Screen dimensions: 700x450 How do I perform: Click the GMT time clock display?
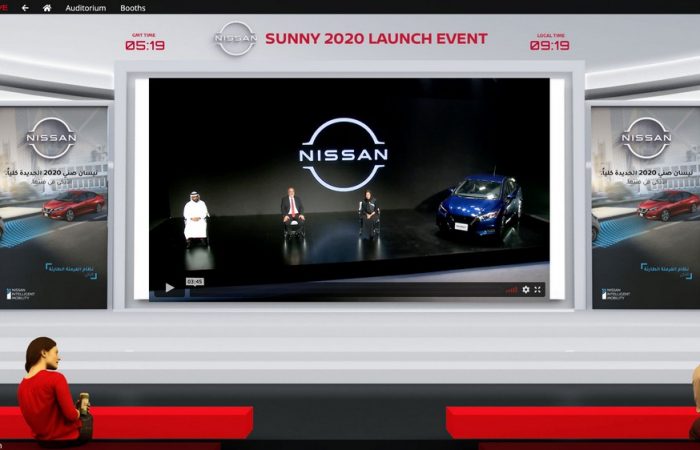(x=145, y=43)
